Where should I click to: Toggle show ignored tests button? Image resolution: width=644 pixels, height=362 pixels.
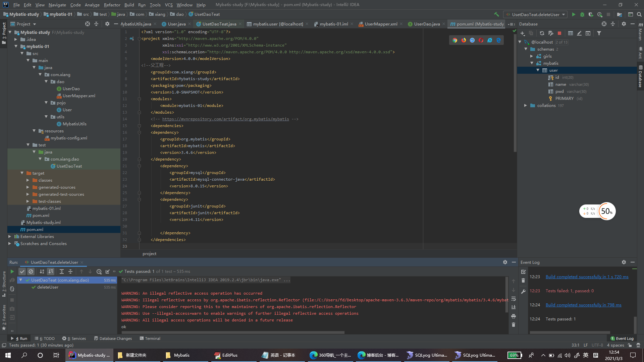coord(31,271)
